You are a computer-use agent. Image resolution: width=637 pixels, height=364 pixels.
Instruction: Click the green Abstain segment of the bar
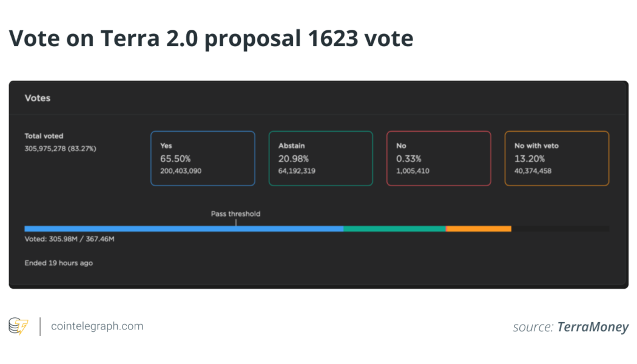pyautogui.click(x=394, y=229)
